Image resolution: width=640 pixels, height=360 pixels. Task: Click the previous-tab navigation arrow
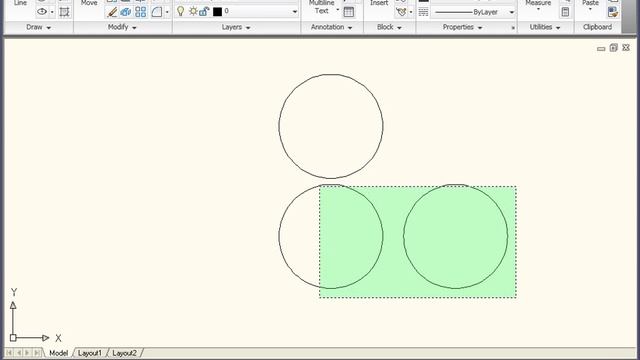(x=18, y=353)
